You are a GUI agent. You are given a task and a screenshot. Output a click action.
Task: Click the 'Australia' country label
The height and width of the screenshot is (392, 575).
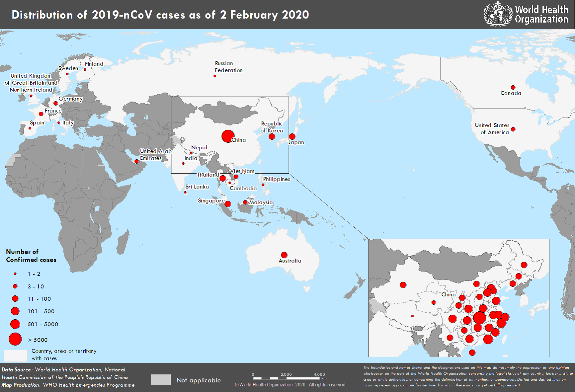[290, 261]
